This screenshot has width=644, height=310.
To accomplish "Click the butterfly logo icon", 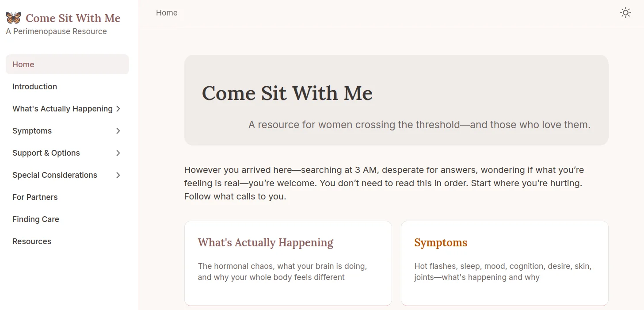I will [x=13, y=18].
